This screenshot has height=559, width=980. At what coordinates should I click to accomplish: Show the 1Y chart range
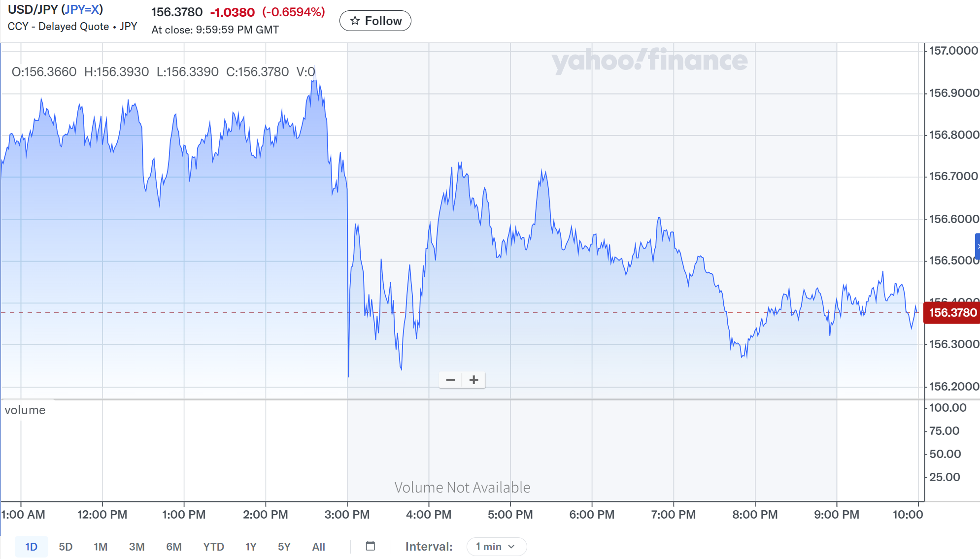[251, 547]
